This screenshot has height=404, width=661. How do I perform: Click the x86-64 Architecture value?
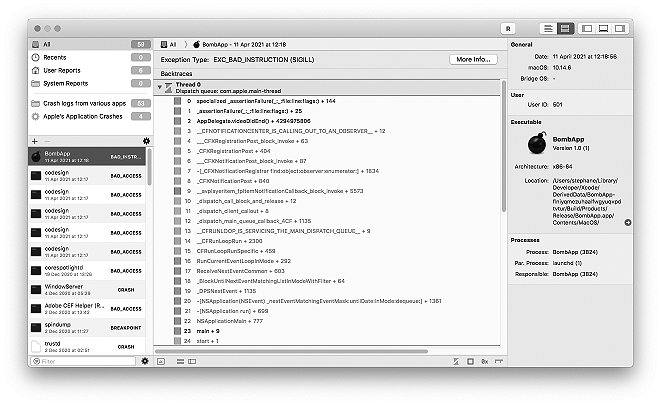[562, 167]
